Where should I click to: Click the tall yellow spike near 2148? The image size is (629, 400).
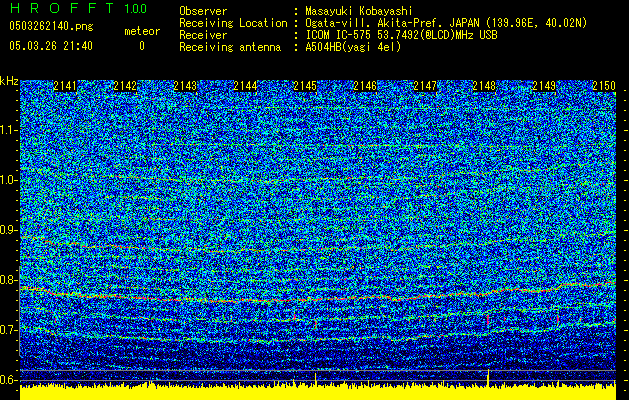tap(488, 378)
